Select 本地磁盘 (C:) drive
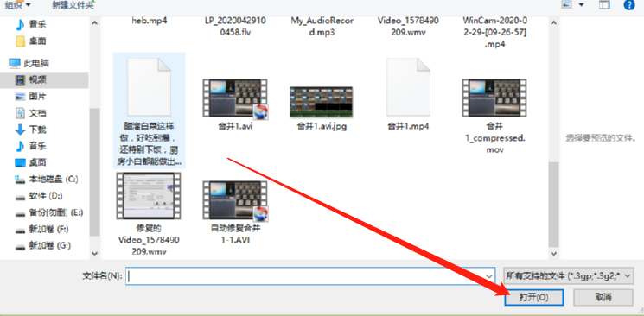The width and height of the screenshot is (644, 316). (x=46, y=179)
